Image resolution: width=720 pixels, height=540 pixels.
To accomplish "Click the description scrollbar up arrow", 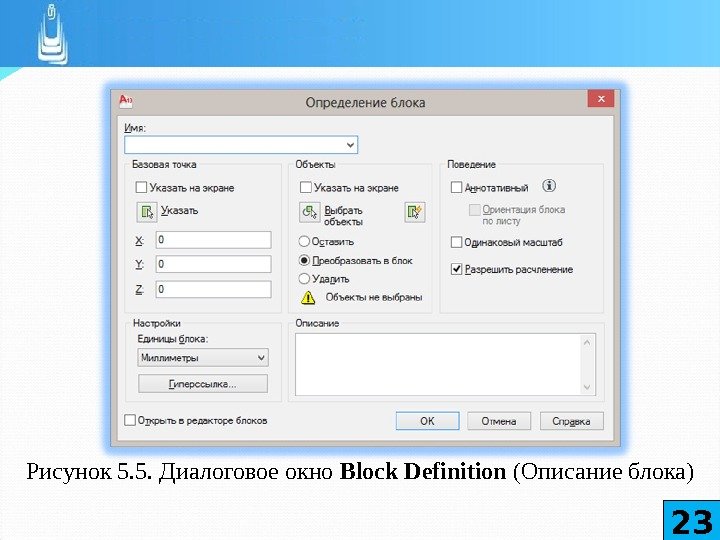I will pyautogui.click(x=587, y=343).
